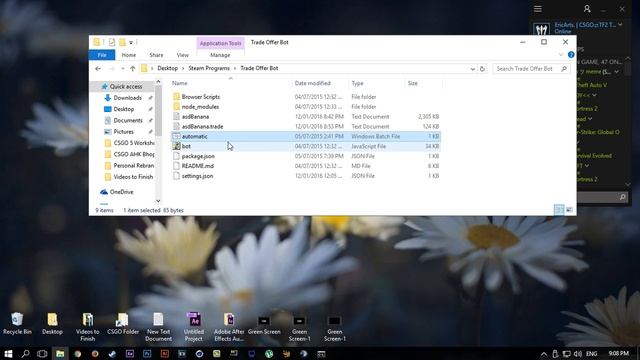Open File Explorer help icon
The width and height of the screenshot is (640, 360).
pyautogui.click(x=571, y=55)
